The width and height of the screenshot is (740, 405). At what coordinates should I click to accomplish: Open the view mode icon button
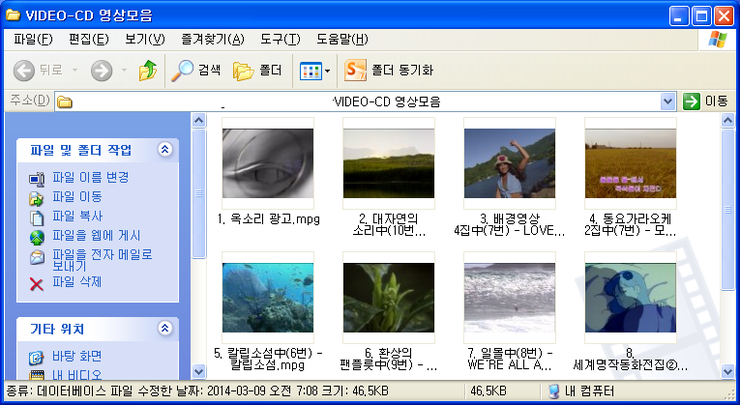click(310, 71)
